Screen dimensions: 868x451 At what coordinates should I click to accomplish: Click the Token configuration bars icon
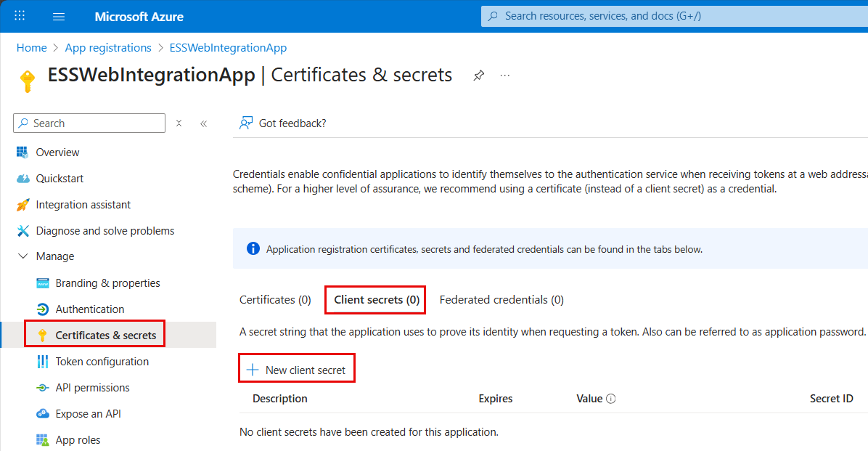(x=43, y=361)
